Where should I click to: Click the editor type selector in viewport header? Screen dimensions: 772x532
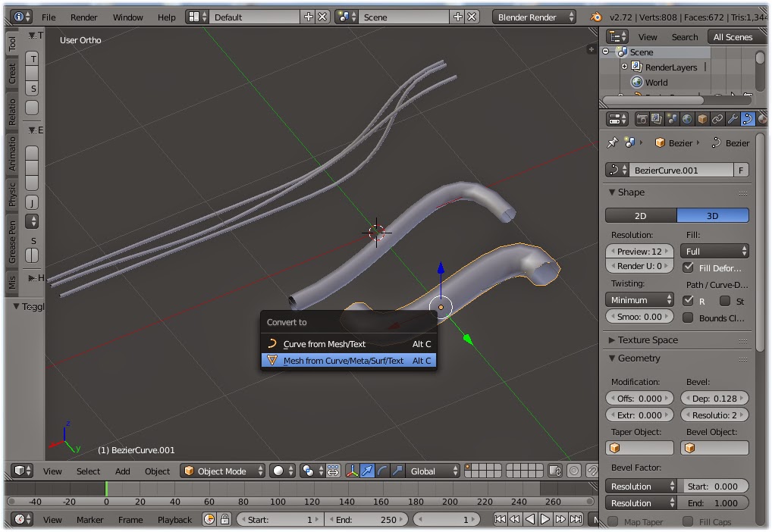[21, 471]
